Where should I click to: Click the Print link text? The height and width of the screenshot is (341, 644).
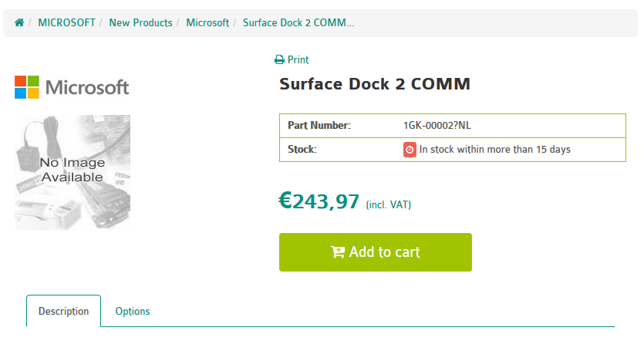click(x=298, y=60)
